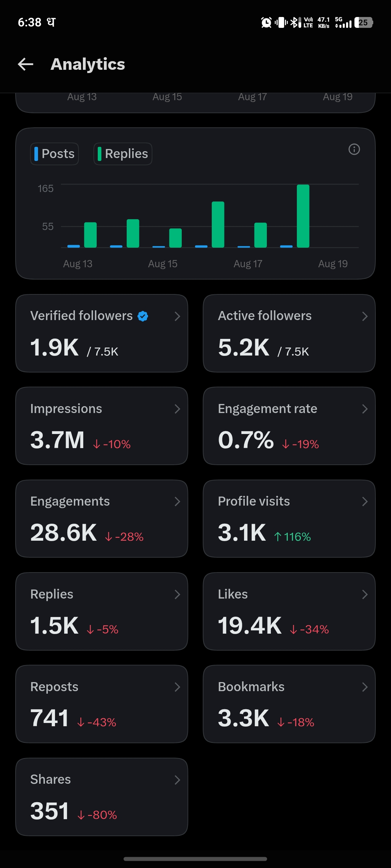391x868 pixels.
Task: Tap the verified badge next to Verified followers
Action: 143,316
